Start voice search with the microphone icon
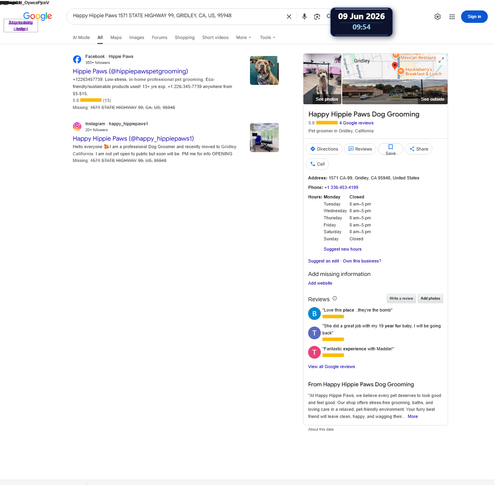 click(x=304, y=17)
